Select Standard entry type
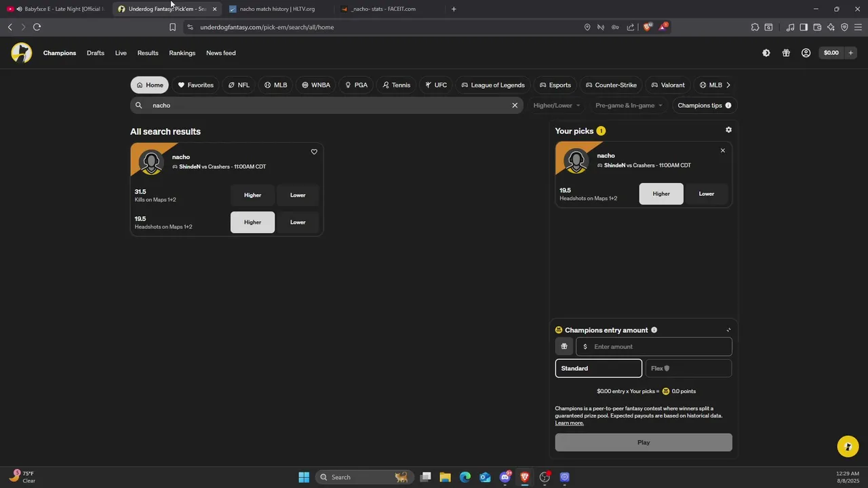The image size is (868, 488). tap(598, 368)
